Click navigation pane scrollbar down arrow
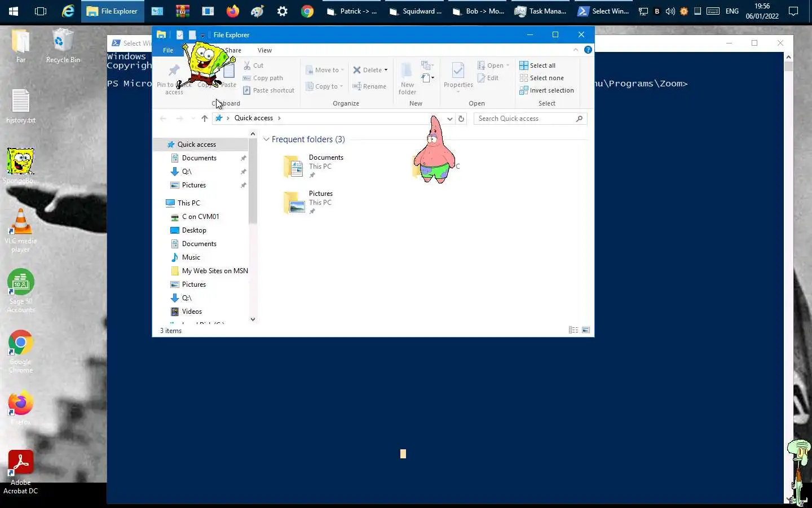Viewport: 812px width, 508px height. point(253,319)
